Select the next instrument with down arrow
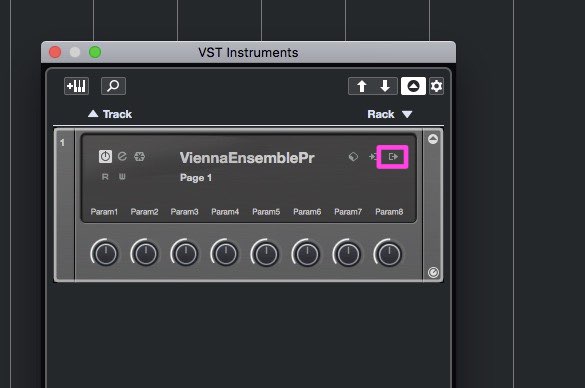This screenshot has height=388, width=585. tap(385, 86)
